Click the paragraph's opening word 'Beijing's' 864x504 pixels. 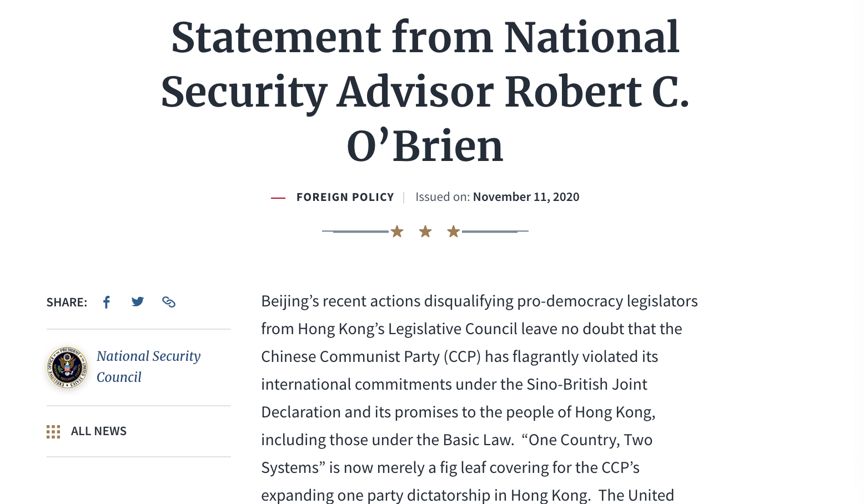pos(290,301)
